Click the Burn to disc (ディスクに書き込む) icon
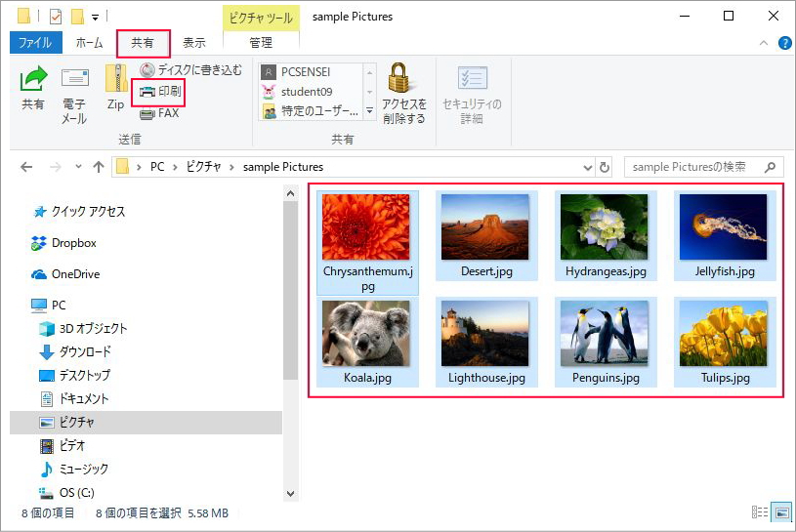The height and width of the screenshot is (532, 796). click(147, 70)
